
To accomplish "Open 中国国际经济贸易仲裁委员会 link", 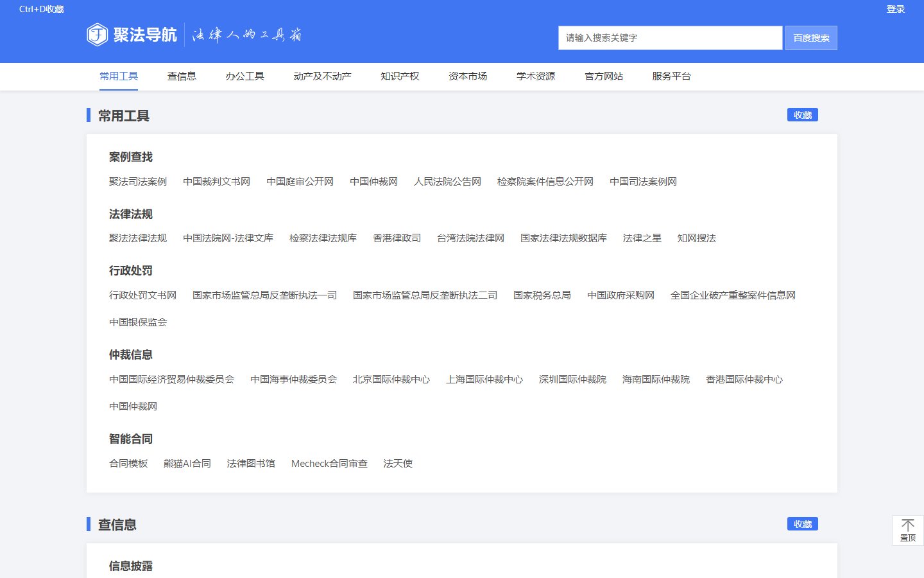I will pos(171,380).
